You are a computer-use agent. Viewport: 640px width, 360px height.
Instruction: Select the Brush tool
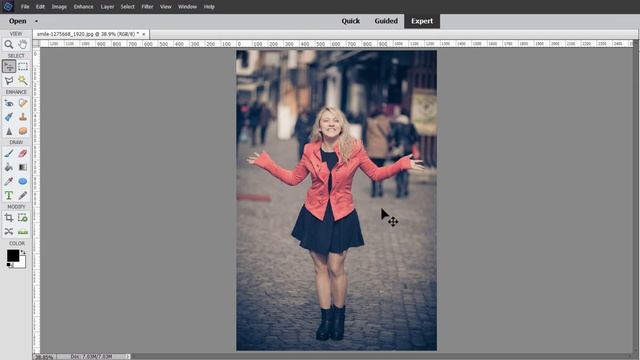pos(9,153)
